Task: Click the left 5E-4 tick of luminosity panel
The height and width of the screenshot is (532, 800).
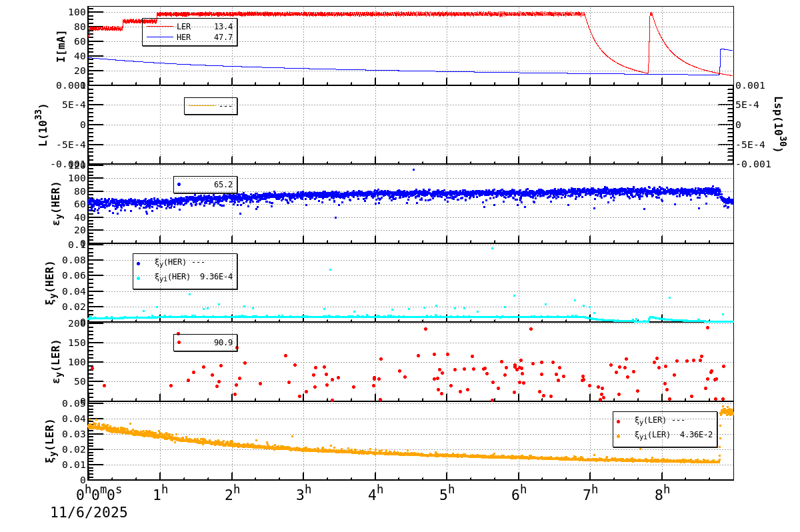Action: (x=73, y=105)
